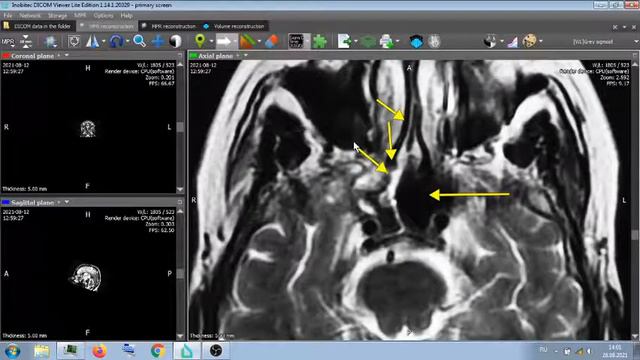Switch to the second MPR reconstruction tab
Image resolution: width=640 pixels, height=360 pixels.
pos(169,26)
